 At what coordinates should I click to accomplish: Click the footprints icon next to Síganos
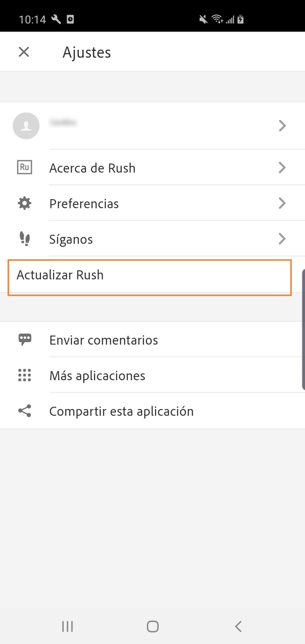(25, 239)
